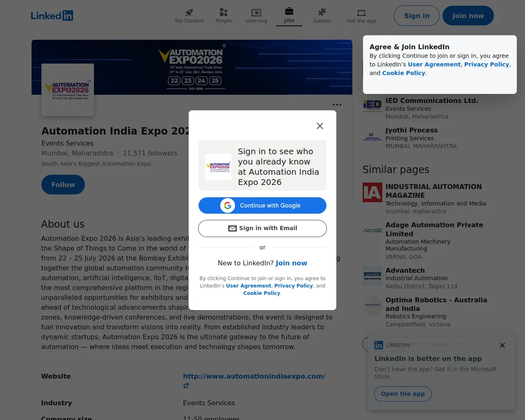Viewport: 525px width, 420px height.
Task: Open Games navigation item
Action: pos(322,16)
